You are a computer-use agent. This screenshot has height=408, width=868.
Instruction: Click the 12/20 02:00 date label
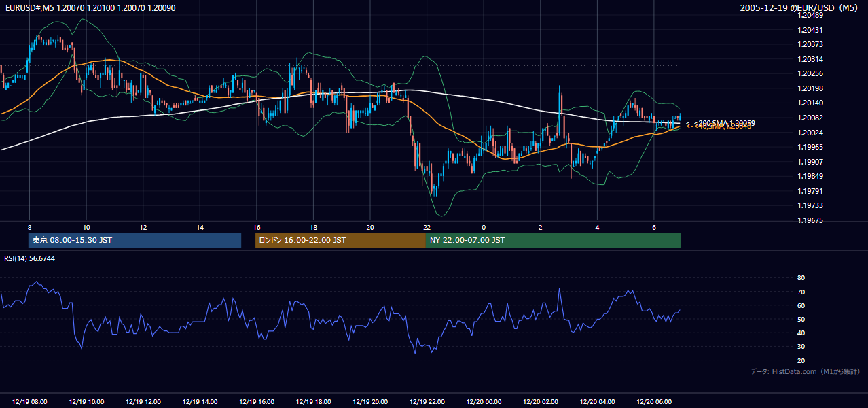[x=541, y=402]
